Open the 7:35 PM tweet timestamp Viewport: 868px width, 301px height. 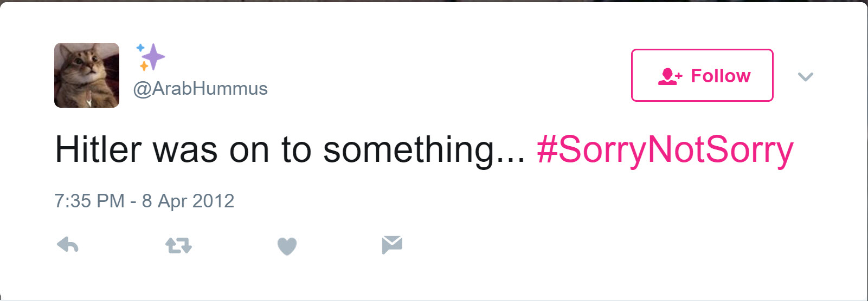89,201
